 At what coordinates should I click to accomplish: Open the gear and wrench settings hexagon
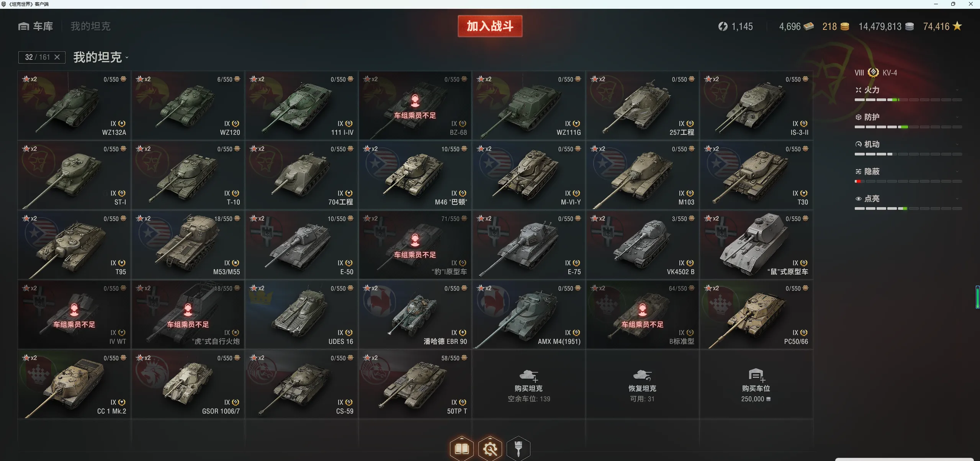pyautogui.click(x=490, y=448)
